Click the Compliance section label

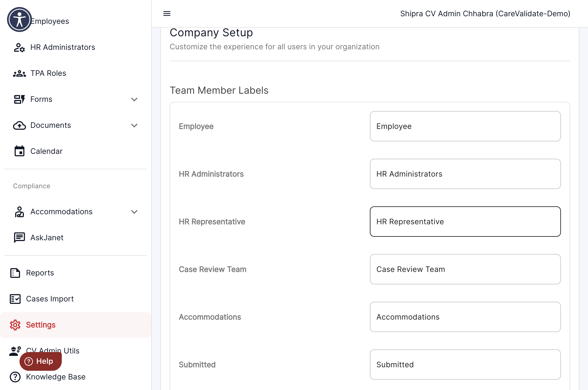(32, 186)
